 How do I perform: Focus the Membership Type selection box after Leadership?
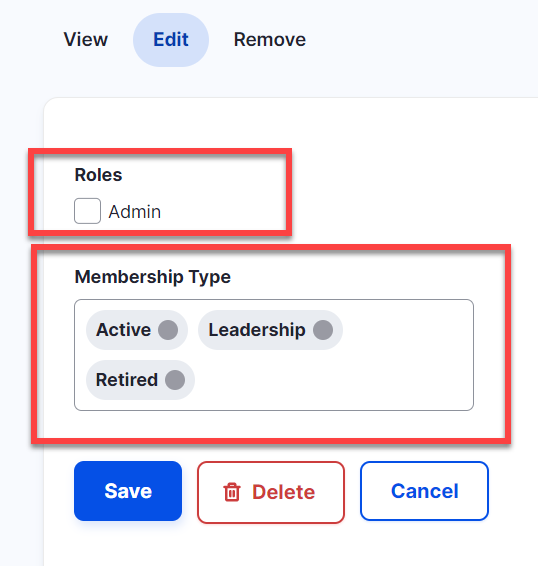click(406, 330)
